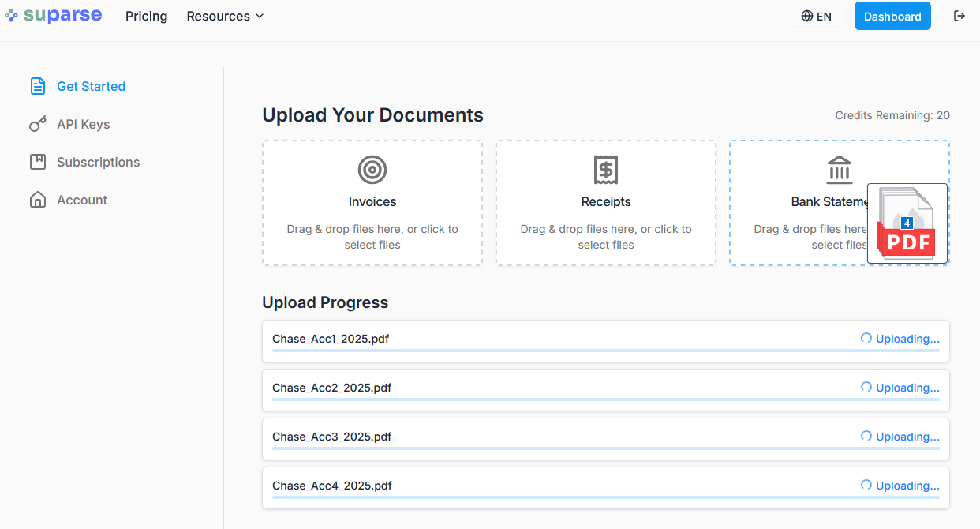980x529 pixels.
Task: Click the Account home icon
Action: pyautogui.click(x=38, y=200)
